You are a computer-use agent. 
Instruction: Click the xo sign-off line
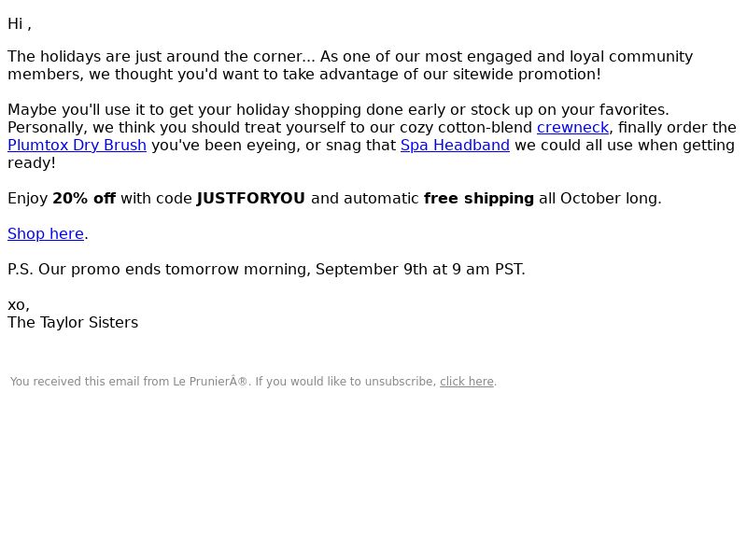pyautogui.click(x=19, y=305)
